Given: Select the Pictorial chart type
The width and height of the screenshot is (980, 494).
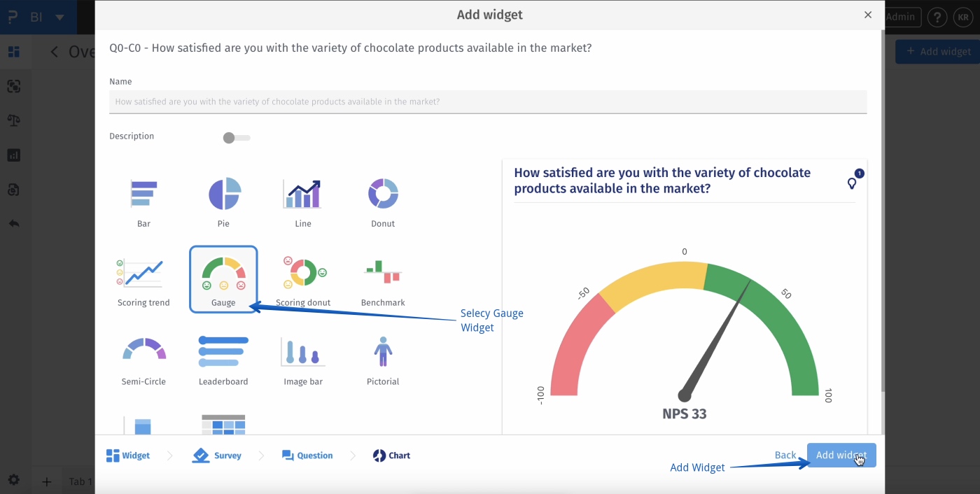Looking at the screenshot, I should coord(382,359).
